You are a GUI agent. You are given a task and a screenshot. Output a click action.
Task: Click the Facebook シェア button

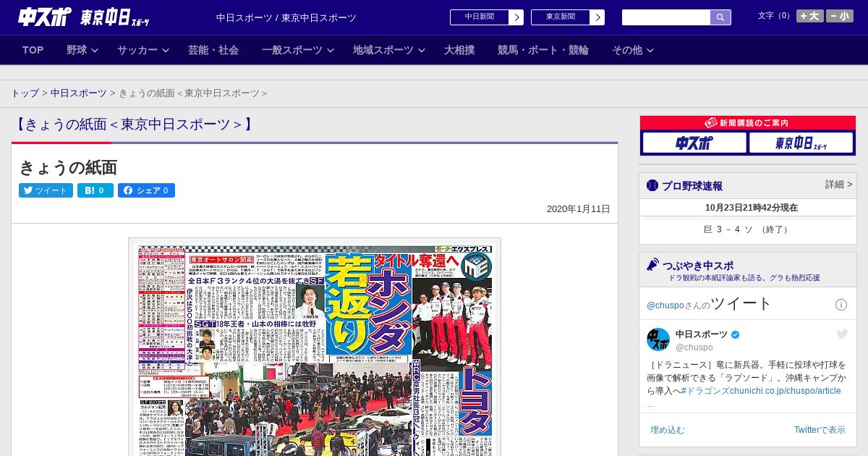coord(146,190)
